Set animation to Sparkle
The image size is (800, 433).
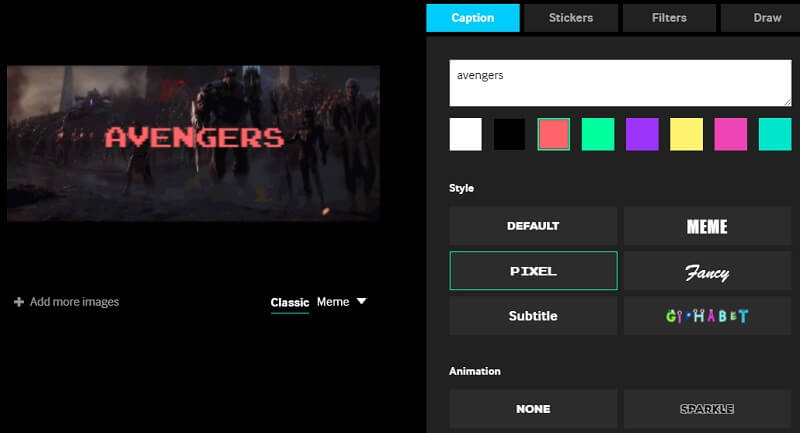point(707,409)
